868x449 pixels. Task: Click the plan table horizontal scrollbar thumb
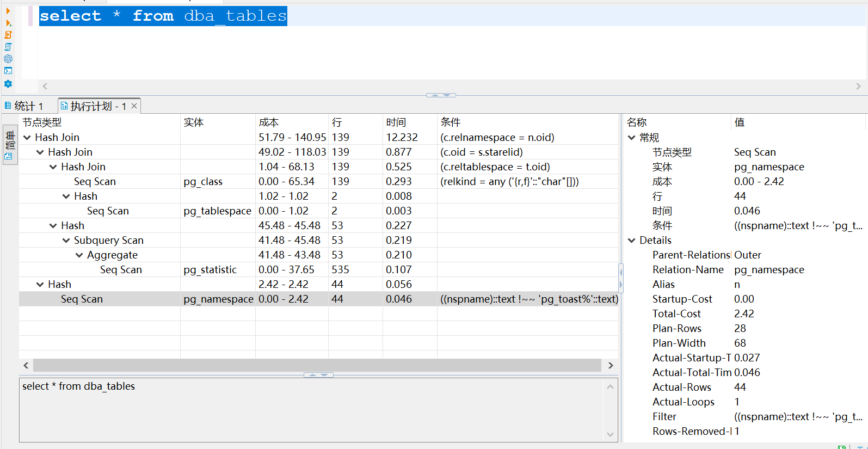click(x=317, y=366)
